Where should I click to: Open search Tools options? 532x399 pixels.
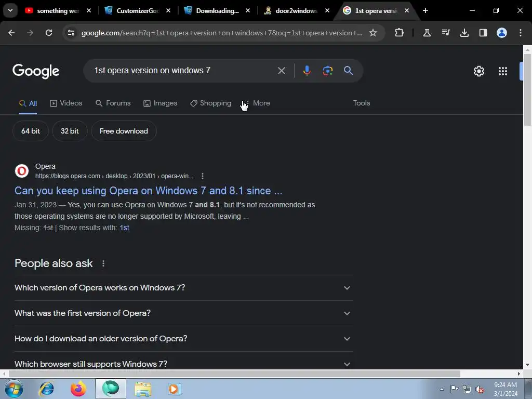(362, 103)
